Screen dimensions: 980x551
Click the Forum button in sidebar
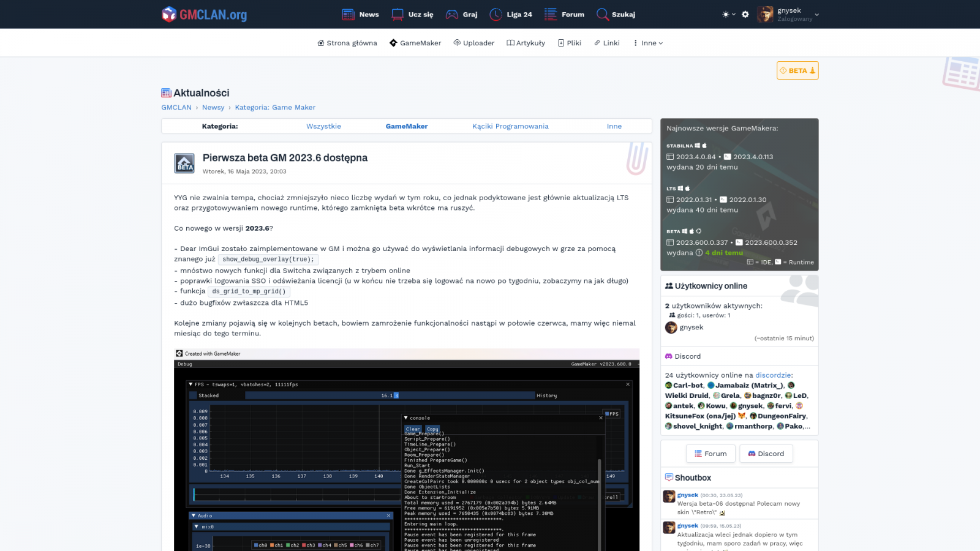tap(710, 454)
